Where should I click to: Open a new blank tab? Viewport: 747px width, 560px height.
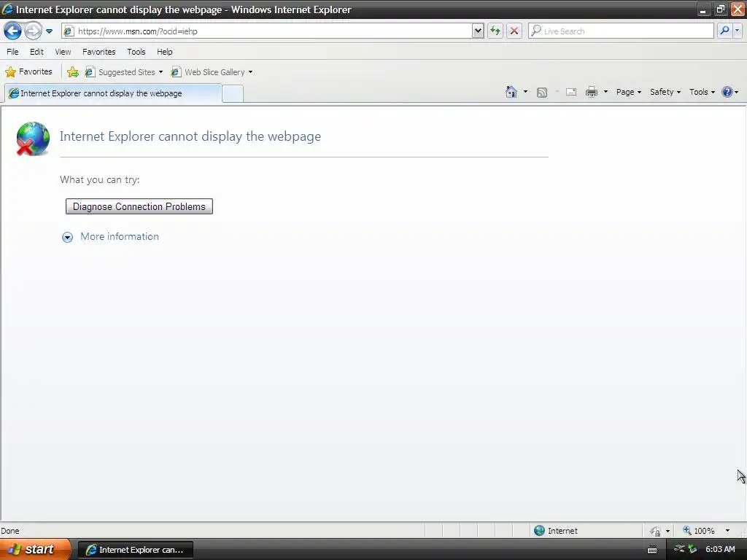233,94
